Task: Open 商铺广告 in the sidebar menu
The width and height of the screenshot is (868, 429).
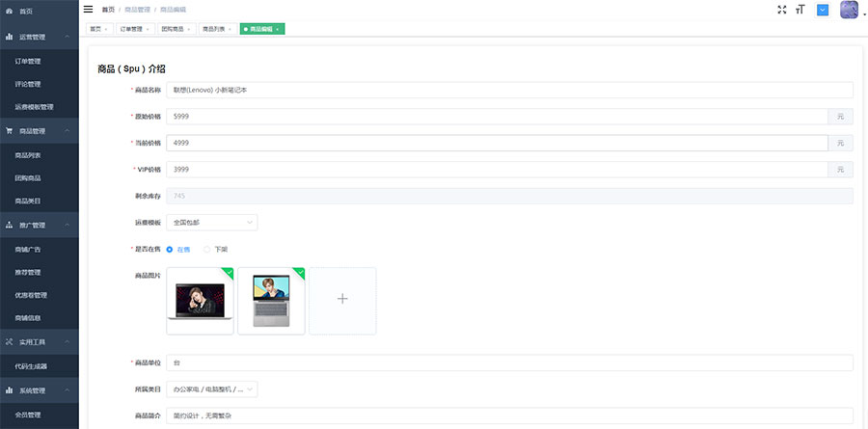Action: (40, 250)
